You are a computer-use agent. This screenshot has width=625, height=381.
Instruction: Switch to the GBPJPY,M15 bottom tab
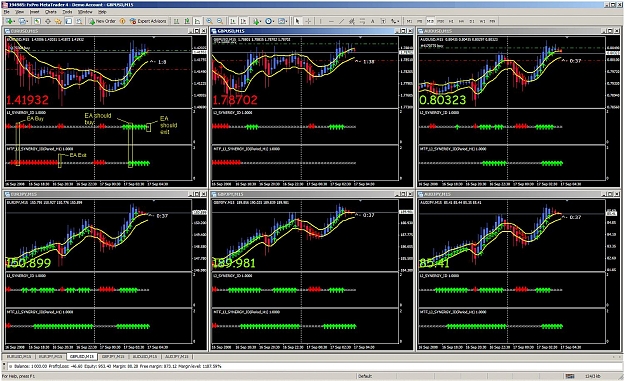(113, 356)
